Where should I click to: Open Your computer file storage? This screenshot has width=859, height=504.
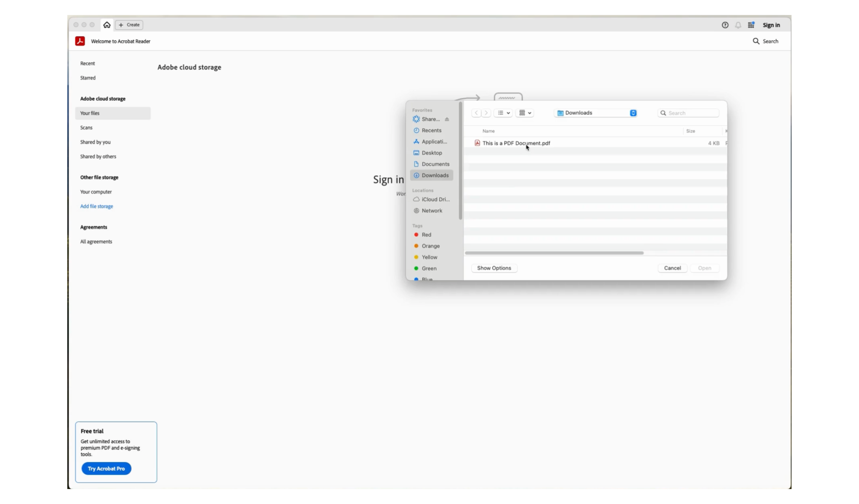pos(96,192)
